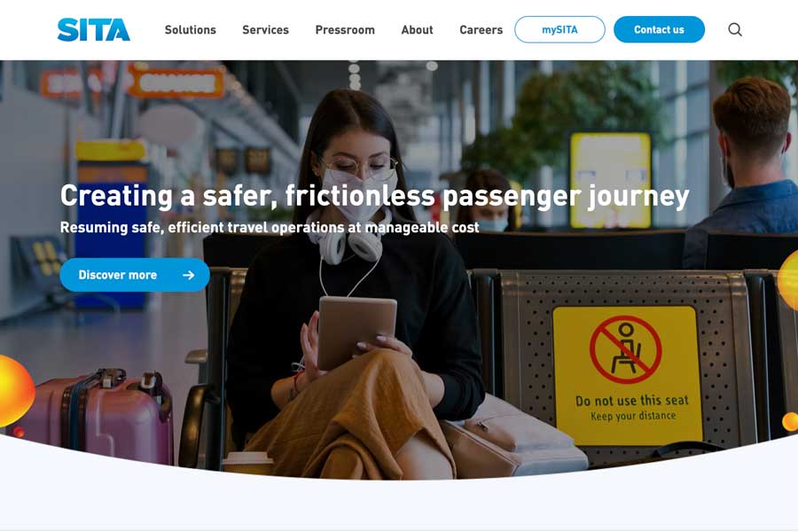Click the large orange bubble on left edge
This screenshot has height=532, width=798.
point(15,391)
